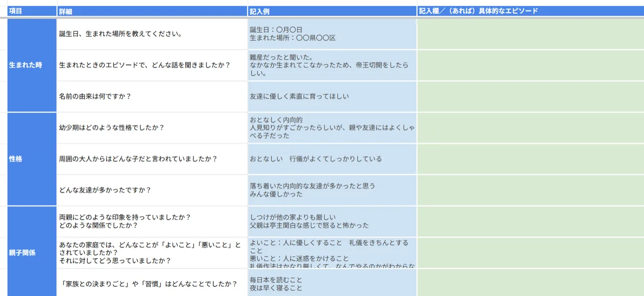The height and width of the screenshot is (296, 644).
Task: Click the green entry cell for どんな友達 row
Action: [531, 190]
